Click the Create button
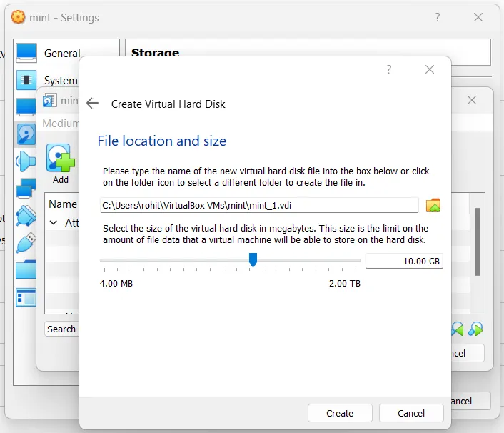This screenshot has height=433, width=504. (340, 413)
